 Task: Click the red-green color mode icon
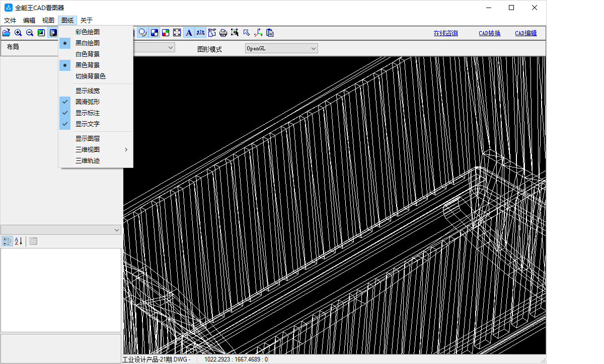pos(166,33)
